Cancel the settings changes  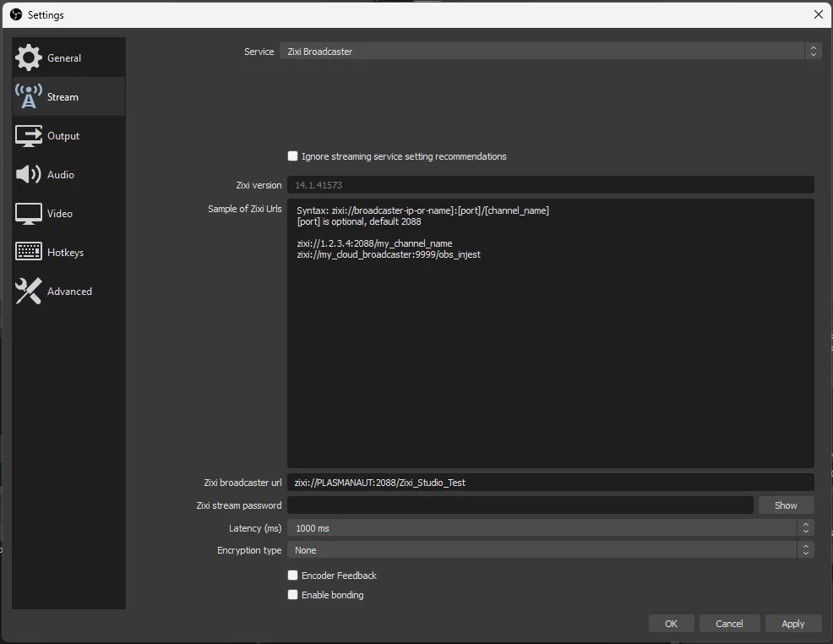click(x=729, y=624)
